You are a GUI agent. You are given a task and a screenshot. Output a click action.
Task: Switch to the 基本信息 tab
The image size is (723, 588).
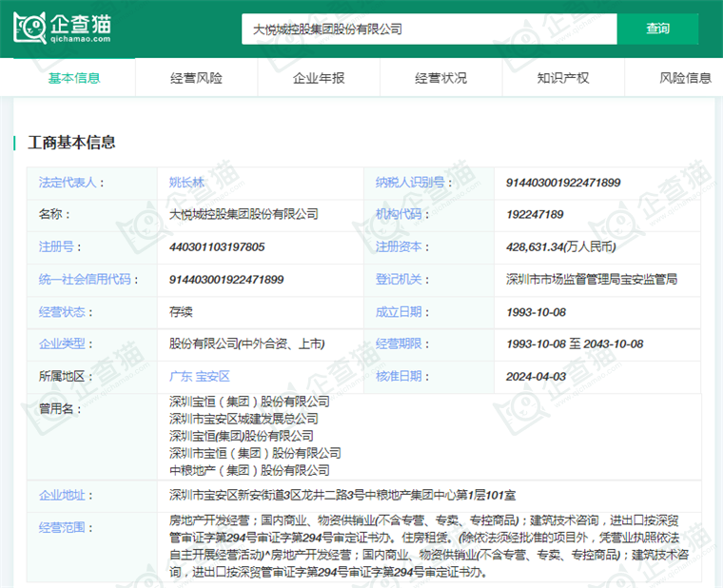(74, 78)
